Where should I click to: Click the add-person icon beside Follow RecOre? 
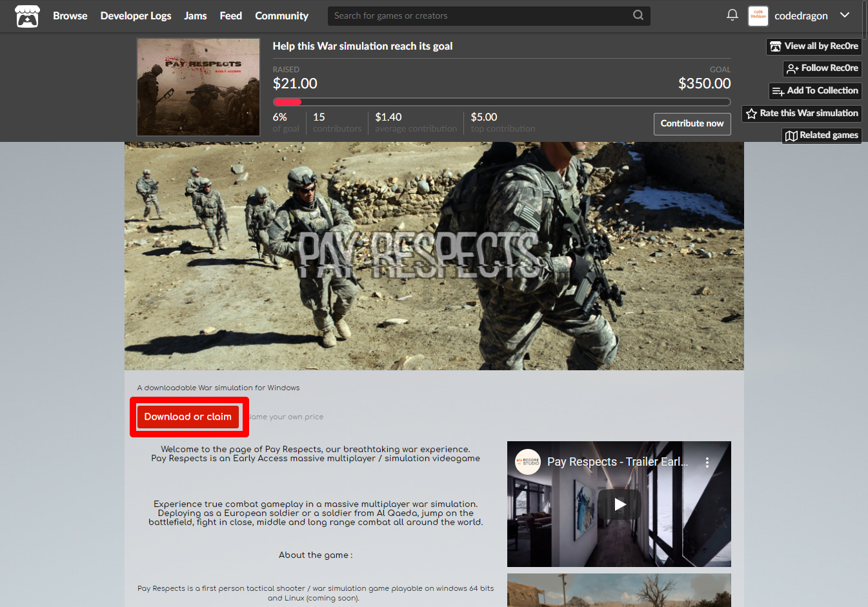coord(792,69)
